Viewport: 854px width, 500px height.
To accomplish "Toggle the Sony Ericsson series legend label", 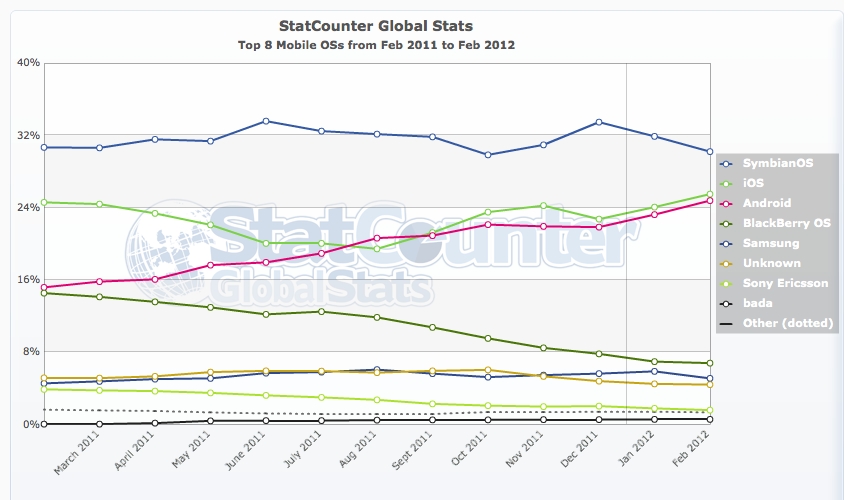I will coord(778,283).
